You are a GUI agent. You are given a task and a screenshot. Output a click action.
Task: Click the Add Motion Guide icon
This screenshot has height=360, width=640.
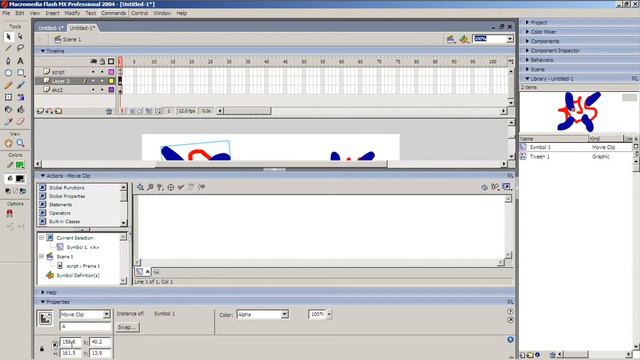(49, 111)
